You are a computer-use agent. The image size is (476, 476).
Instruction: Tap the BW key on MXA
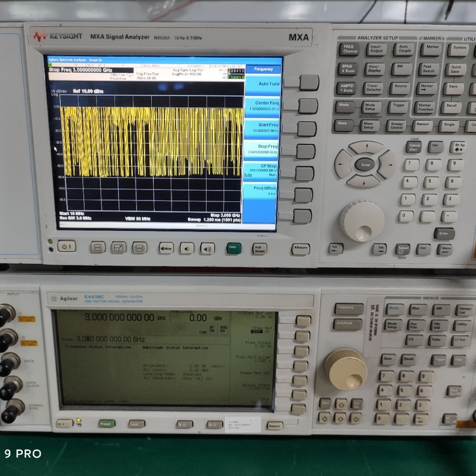[x=401, y=69]
